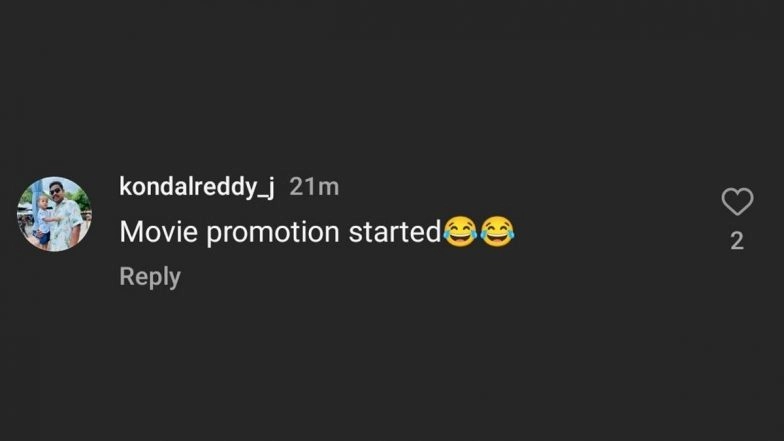The width and height of the screenshot is (784, 441).
Task: Click the number below the heart icon
Action: 737,241
